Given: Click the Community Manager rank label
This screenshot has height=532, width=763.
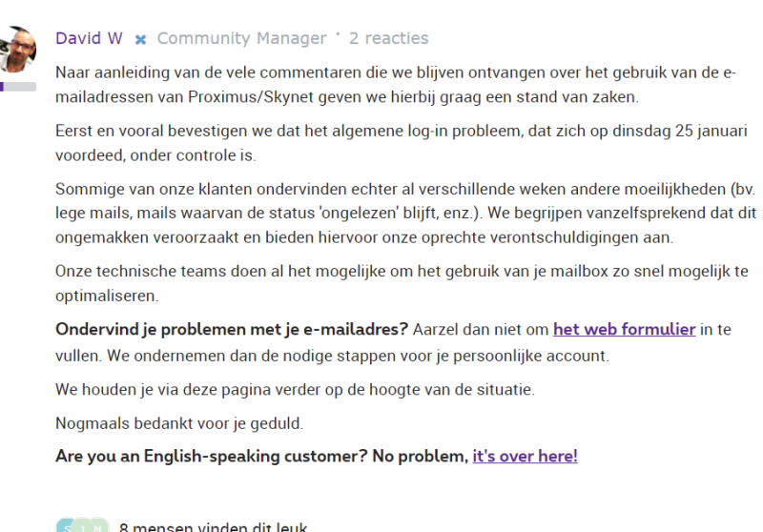Looking at the screenshot, I should [x=241, y=39].
